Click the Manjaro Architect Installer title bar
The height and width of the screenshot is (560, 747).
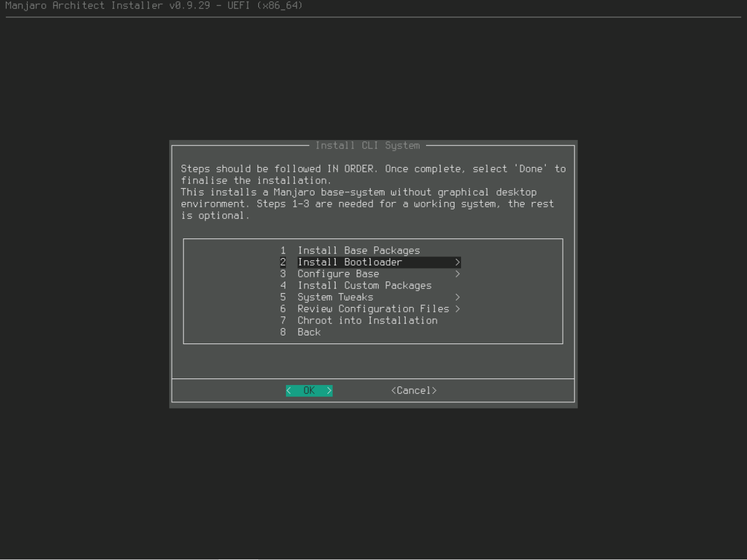[153, 5]
